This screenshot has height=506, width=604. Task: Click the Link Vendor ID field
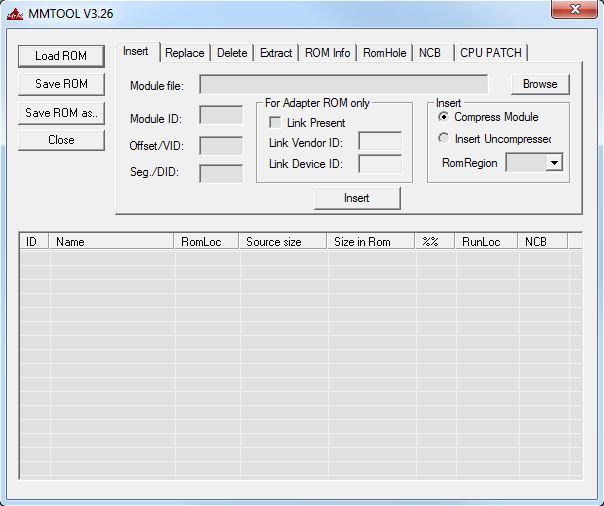tap(380, 141)
